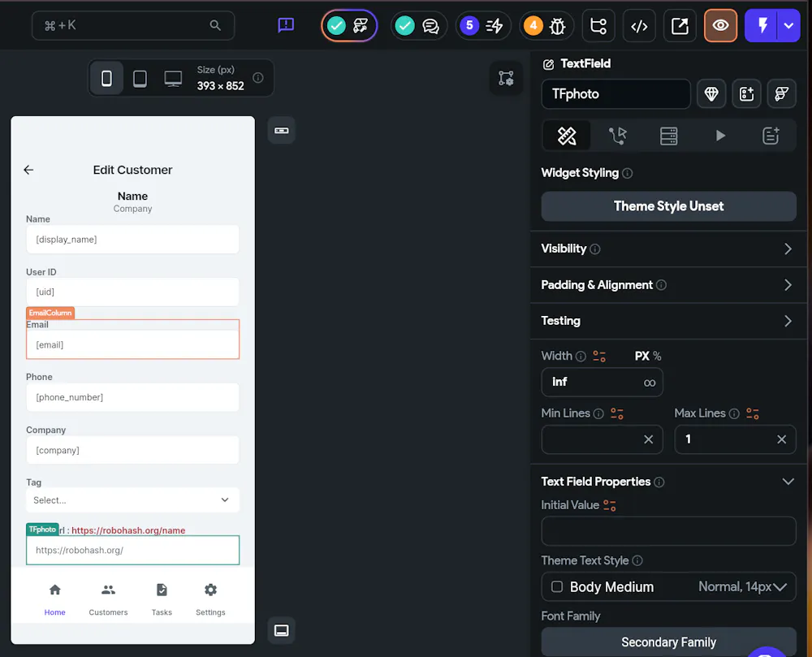Select the phone device preview icon
The height and width of the screenshot is (657, 812).
click(x=106, y=78)
